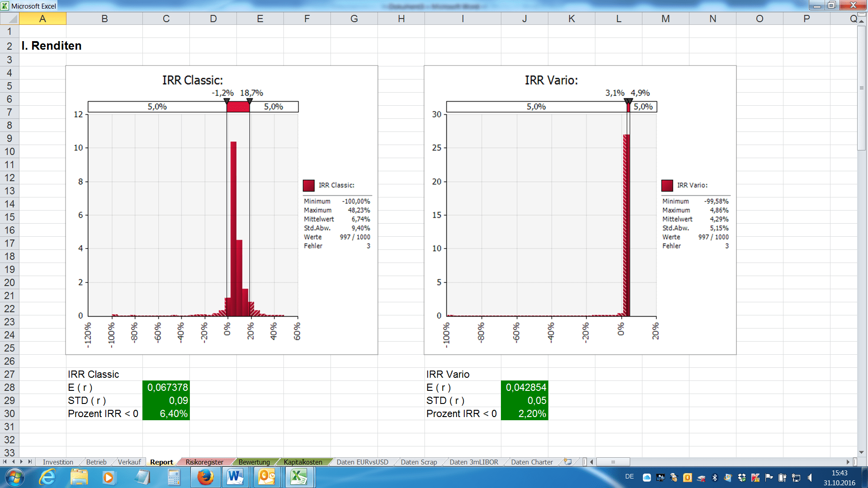The image size is (868, 488).
Task: Click the Outlook taskbar icon
Action: coord(267,477)
